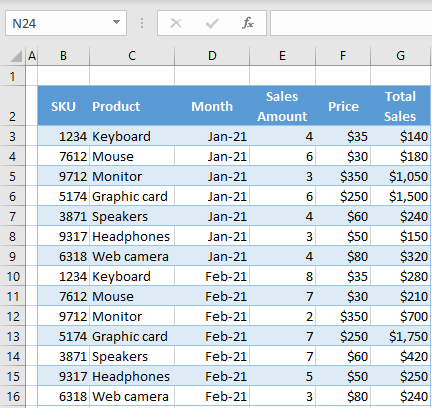432x408 pixels.
Task: Click the Enter checkmark formula bar icon
Action: 212,23
